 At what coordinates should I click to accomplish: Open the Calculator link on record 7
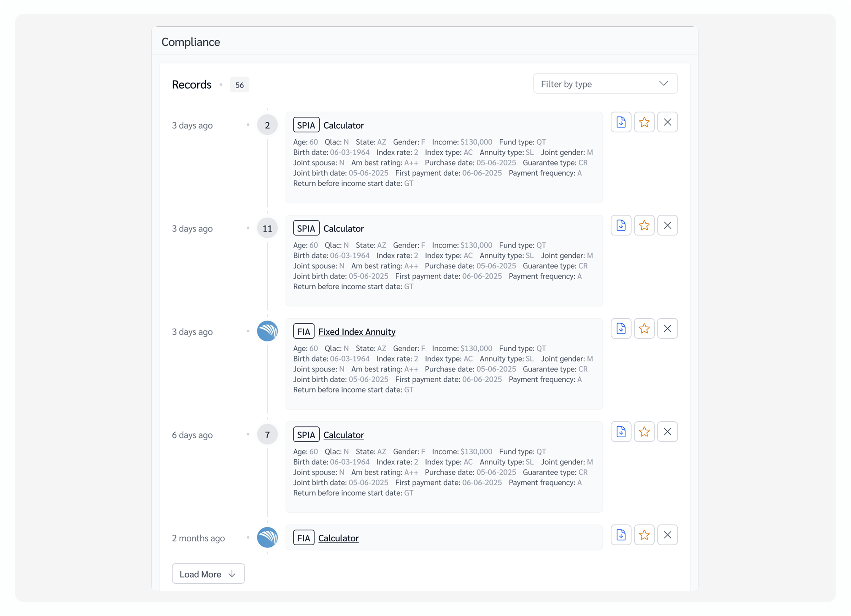tap(343, 435)
